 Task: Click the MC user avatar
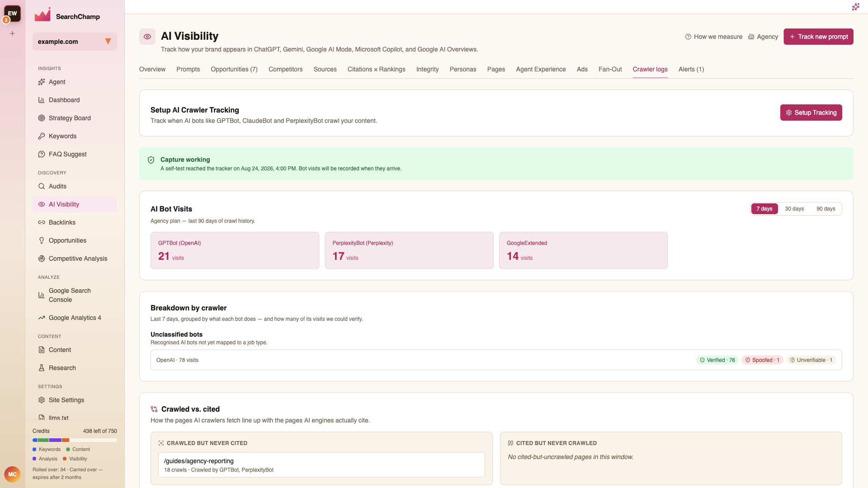12,474
